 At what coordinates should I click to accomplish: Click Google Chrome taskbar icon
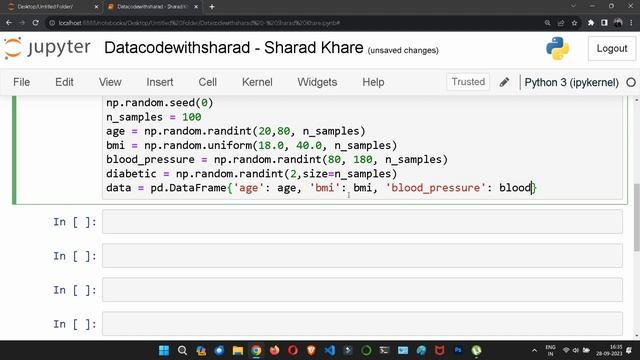pos(256,350)
